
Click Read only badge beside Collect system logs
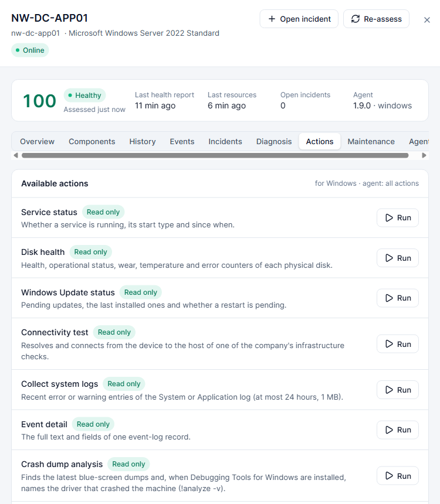(124, 384)
